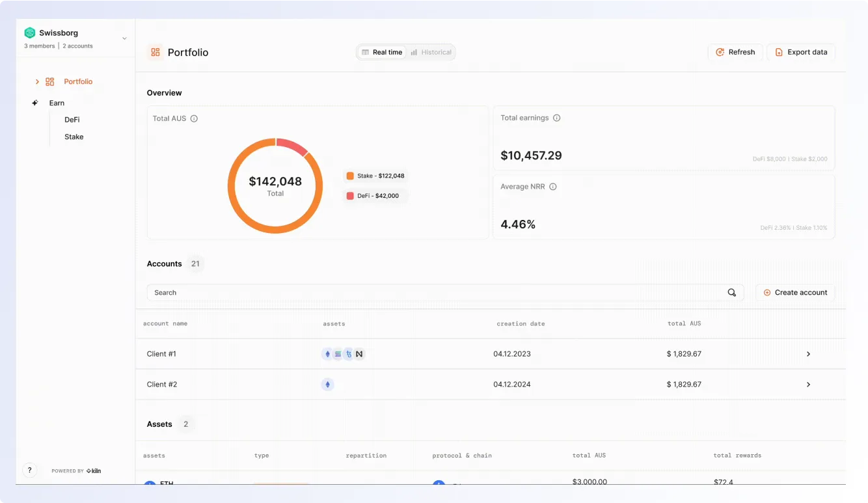Click the Refresh button
The height and width of the screenshot is (503, 868).
(735, 52)
